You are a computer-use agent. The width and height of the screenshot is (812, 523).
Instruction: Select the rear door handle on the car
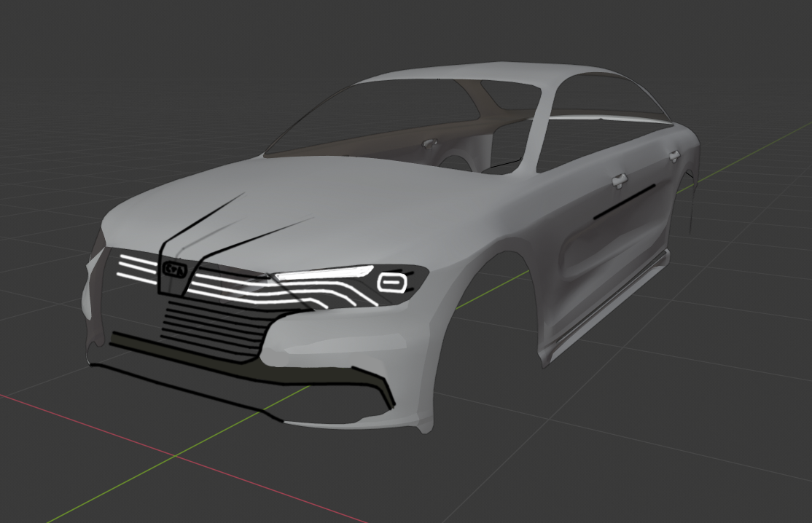tap(674, 156)
